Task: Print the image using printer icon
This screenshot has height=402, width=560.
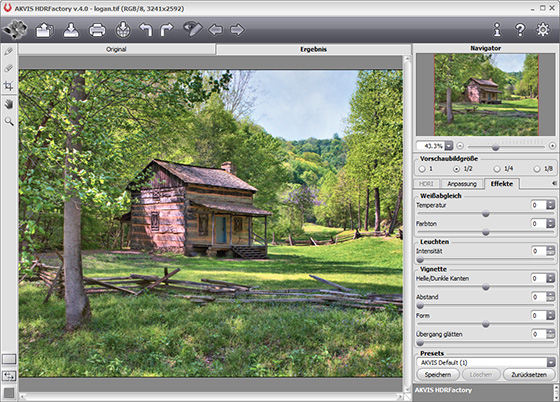Action: (97, 30)
